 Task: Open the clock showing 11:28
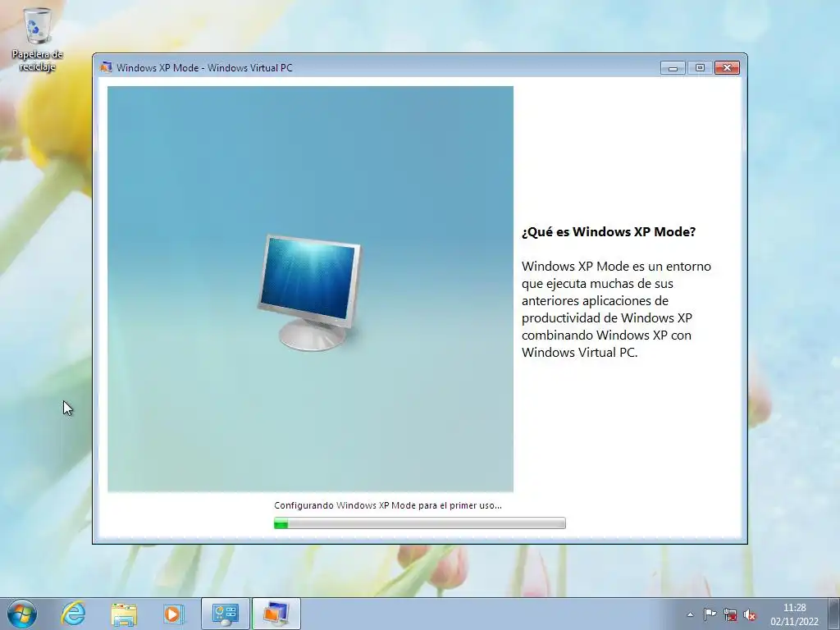(794, 614)
